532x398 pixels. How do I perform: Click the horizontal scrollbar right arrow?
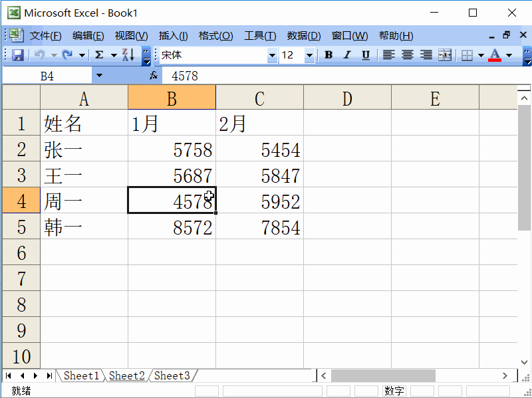(505, 375)
